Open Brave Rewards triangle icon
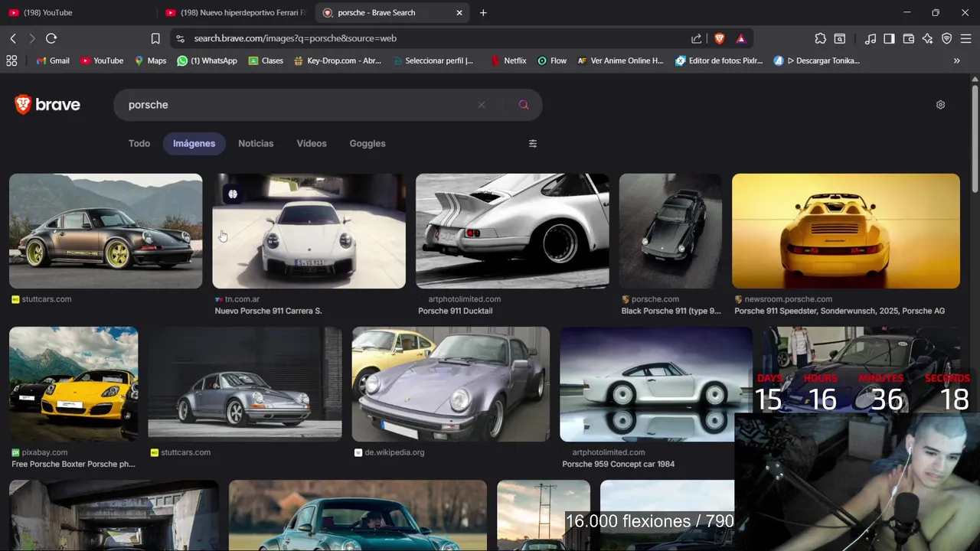The image size is (980, 551). click(x=741, y=38)
